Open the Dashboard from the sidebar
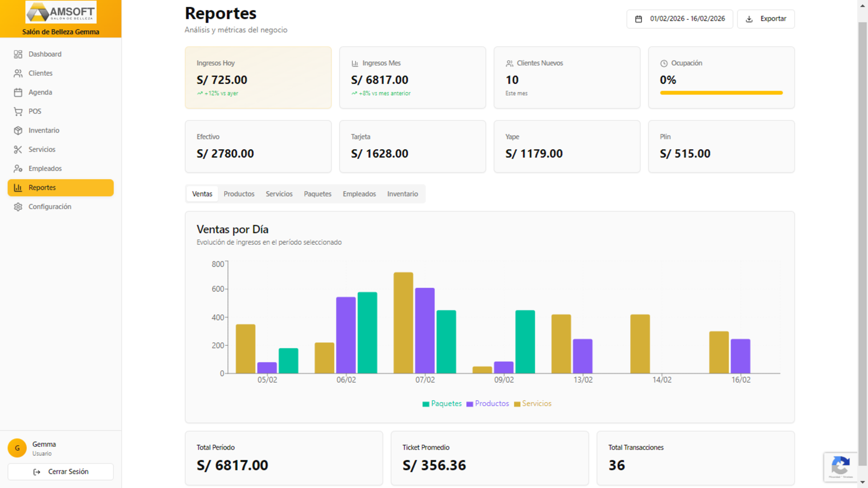 click(19, 54)
